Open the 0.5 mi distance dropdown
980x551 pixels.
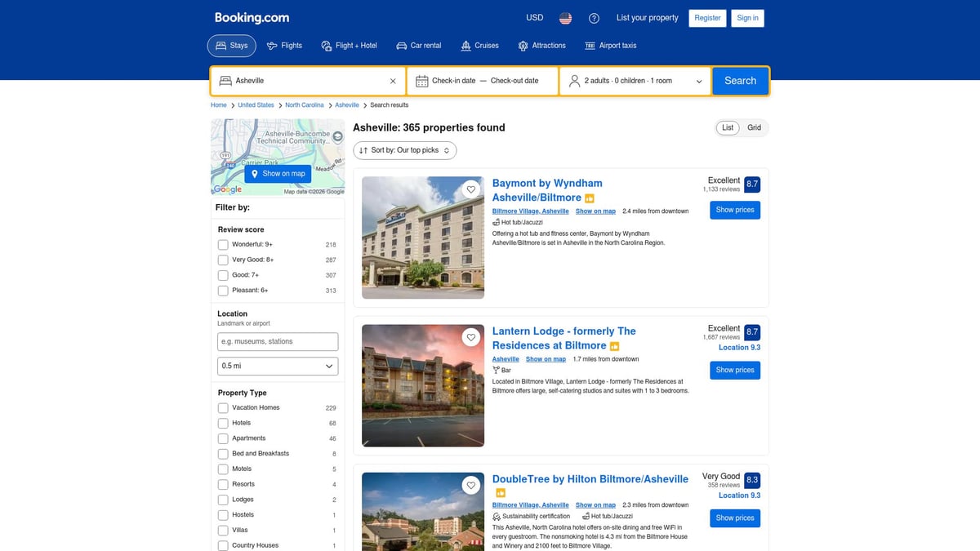click(x=278, y=367)
